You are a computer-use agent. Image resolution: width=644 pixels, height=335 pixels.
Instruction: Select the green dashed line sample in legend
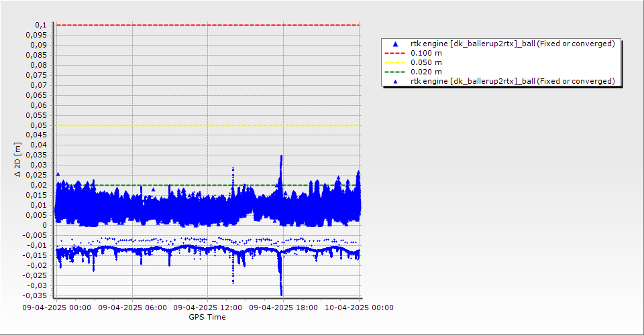pos(394,72)
